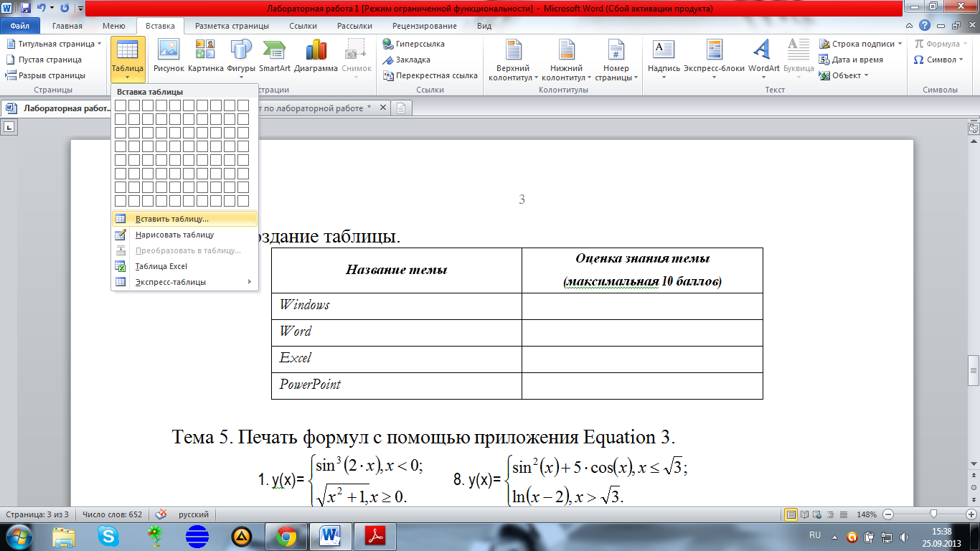980x551 pixels.
Task: Click the Redo button in the title bar
Action: click(x=65, y=9)
